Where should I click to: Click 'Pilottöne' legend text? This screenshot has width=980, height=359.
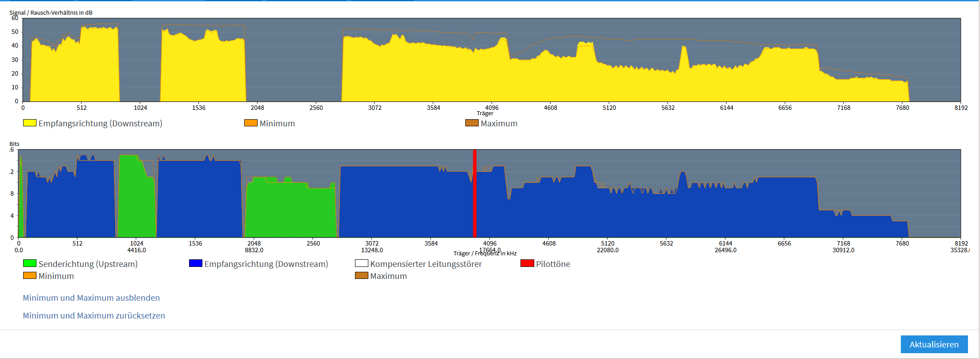pos(553,264)
